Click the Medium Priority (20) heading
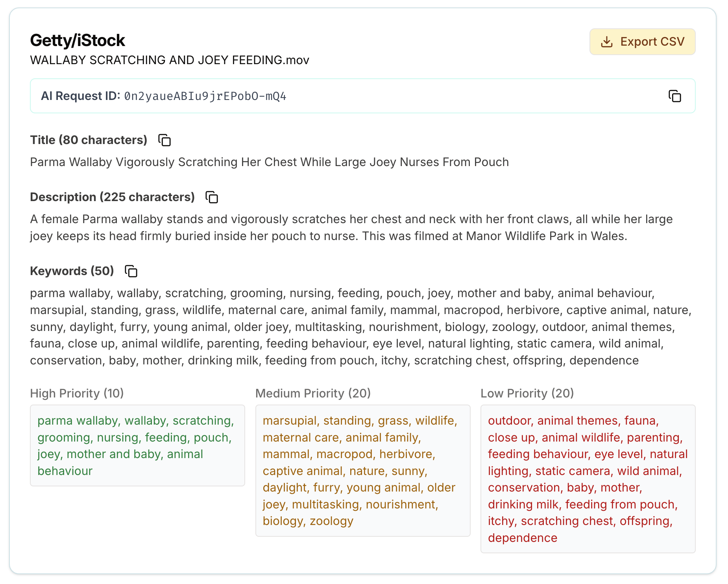 click(x=313, y=393)
